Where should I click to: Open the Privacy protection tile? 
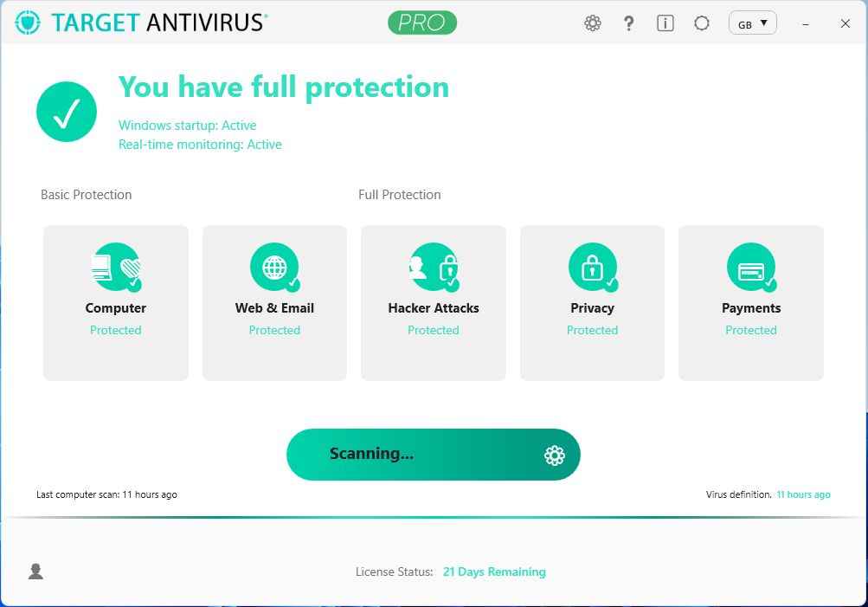[592, 303]
